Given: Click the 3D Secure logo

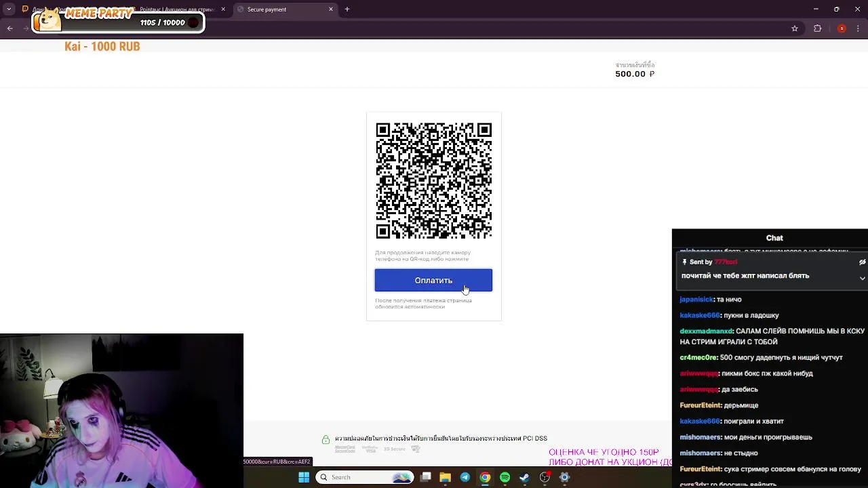Looking at the screenshot, I should click(394, 449).
